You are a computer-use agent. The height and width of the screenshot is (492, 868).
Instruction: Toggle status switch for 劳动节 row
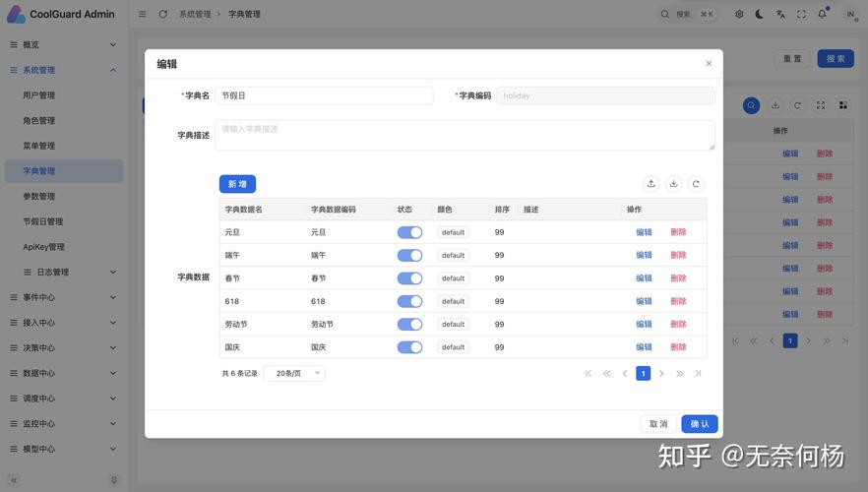pyautogui.click(x=409, y=325)
